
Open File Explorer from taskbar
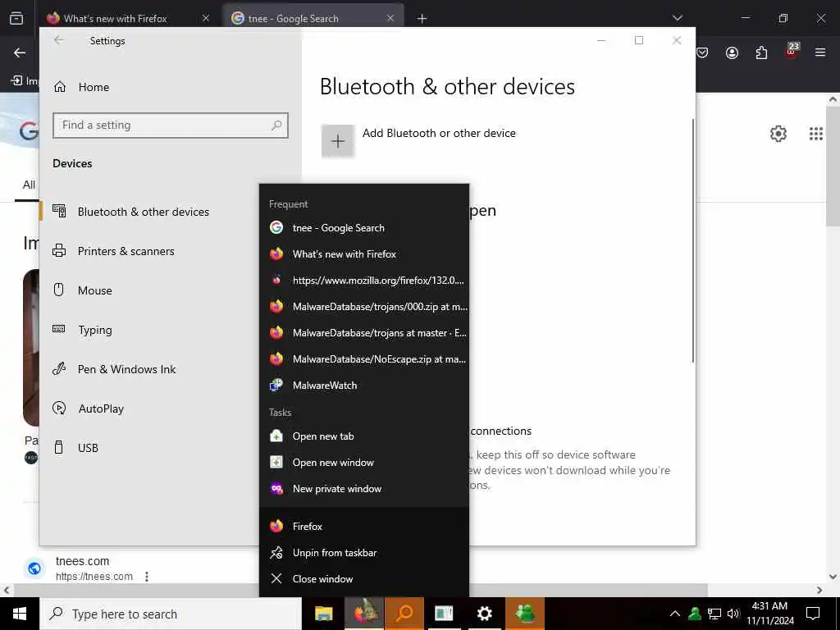(323, 614)
